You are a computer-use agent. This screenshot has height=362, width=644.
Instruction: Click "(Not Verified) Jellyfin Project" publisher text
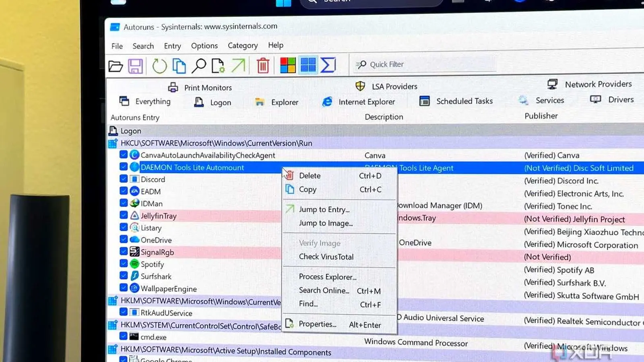point(574,219)
